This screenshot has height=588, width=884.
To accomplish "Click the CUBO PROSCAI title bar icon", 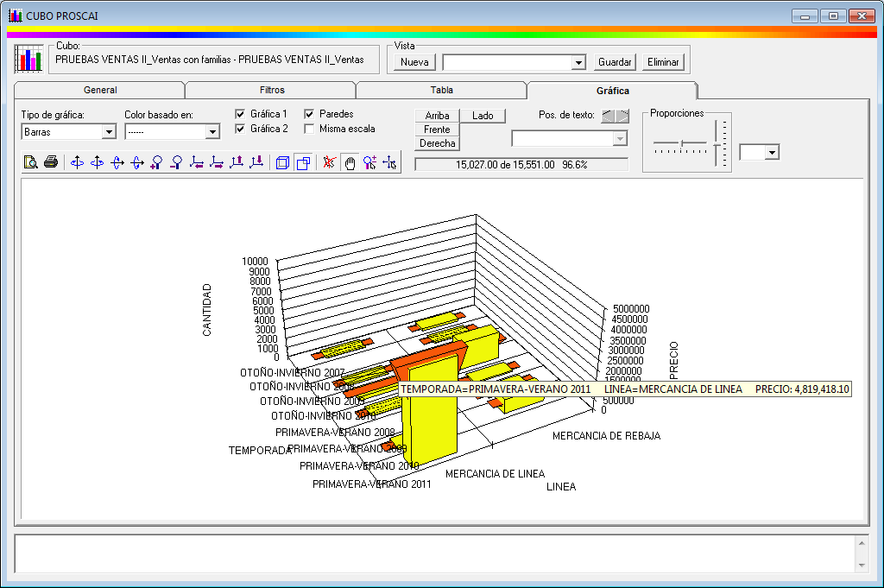I will 16,16.
